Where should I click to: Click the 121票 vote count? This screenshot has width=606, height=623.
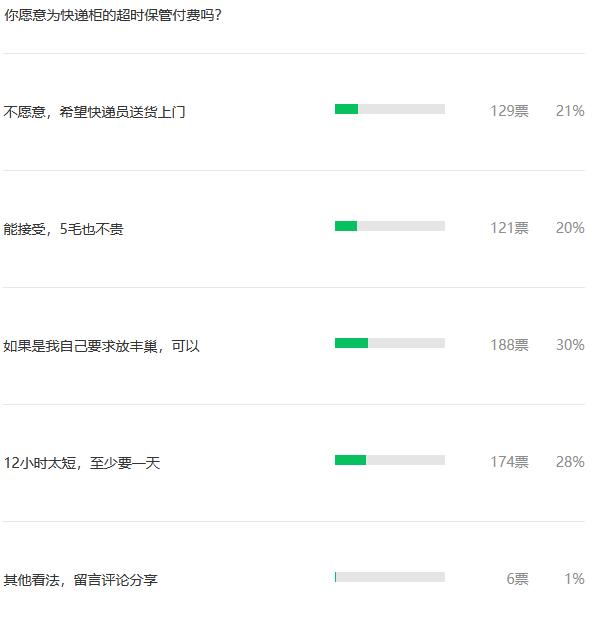509,228
